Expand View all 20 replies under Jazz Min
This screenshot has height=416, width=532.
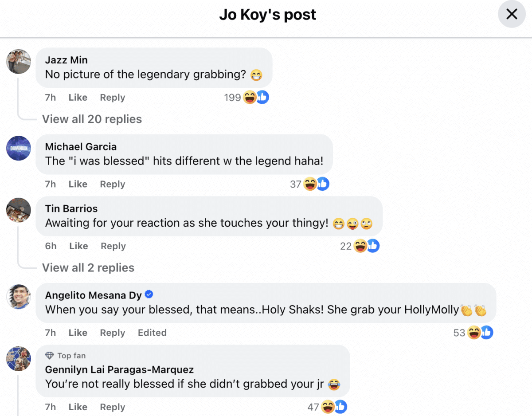(x=92, y=119)
